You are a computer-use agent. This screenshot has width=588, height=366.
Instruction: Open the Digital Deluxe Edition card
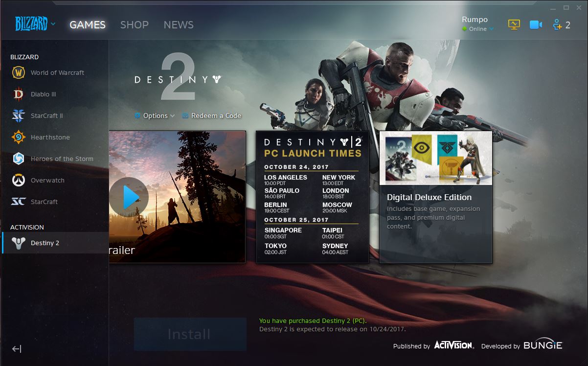click(x=436, y=197)
